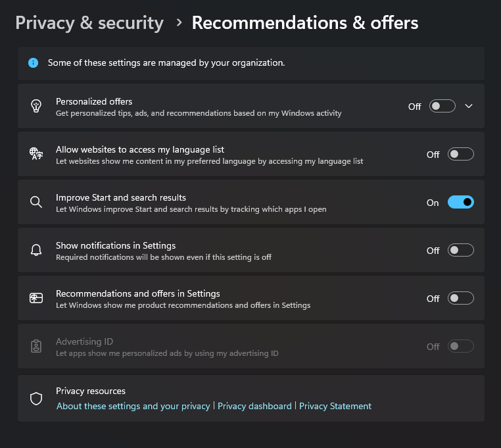This screenshot has width=501, height=448.
Task: Click the disabled Advertising ID toggle
Action: (460, 346)
